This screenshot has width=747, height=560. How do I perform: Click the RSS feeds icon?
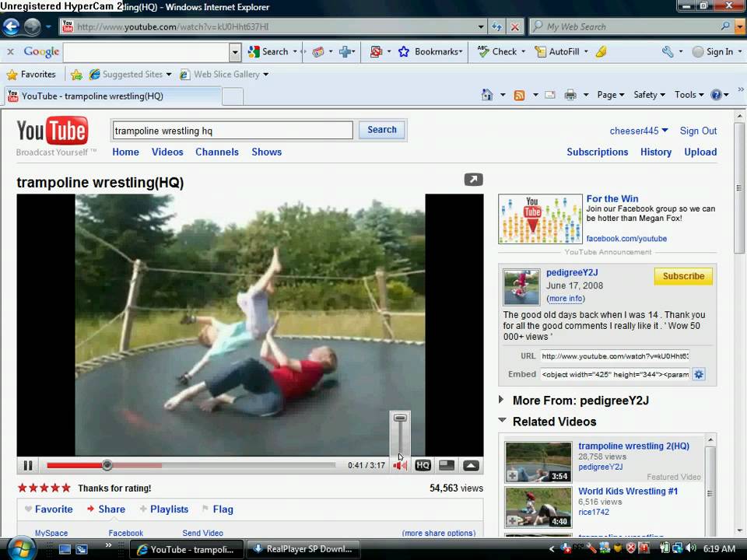[519, 95]
